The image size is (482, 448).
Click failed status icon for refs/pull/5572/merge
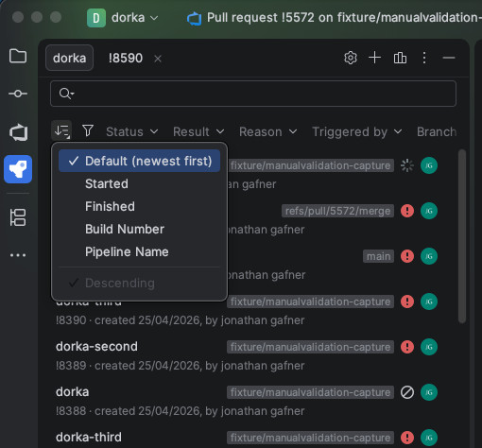407,211
